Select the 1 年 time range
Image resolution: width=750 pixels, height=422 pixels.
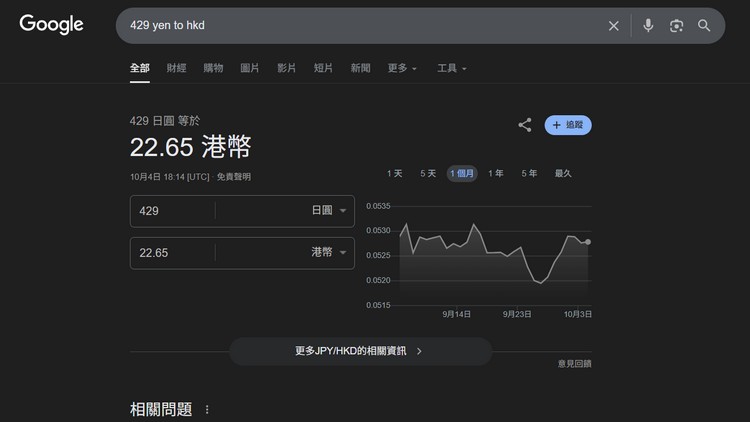[x=496, y=174]
